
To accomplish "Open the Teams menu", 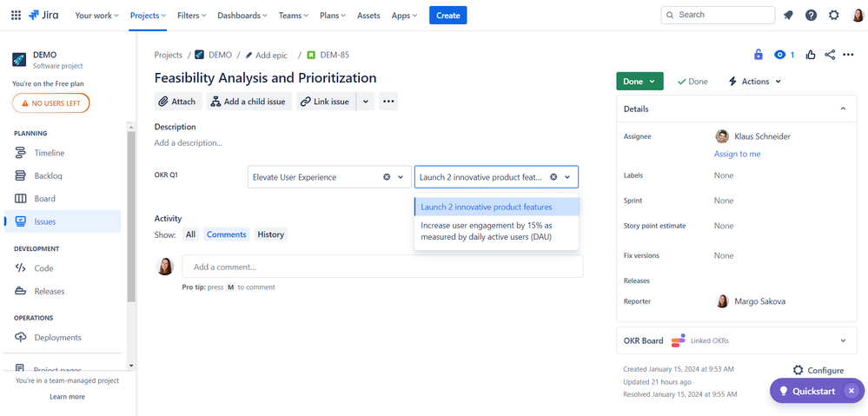I will click(294, 16).
